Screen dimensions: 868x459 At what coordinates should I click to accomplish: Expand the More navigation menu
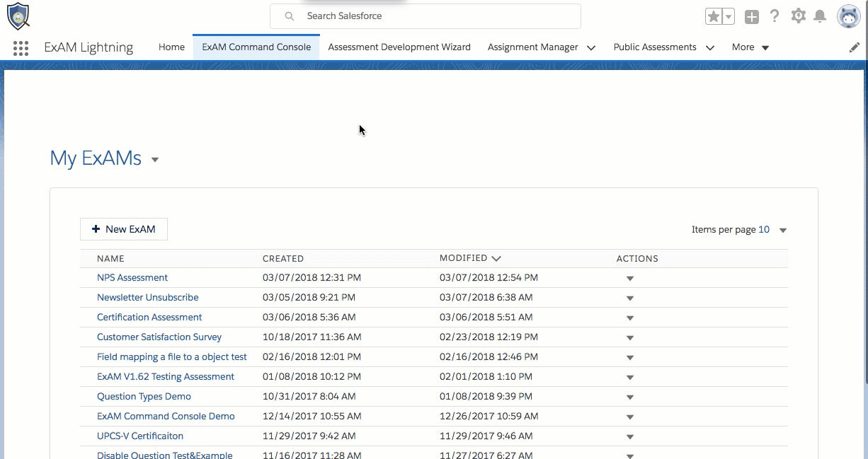(750, 47)
